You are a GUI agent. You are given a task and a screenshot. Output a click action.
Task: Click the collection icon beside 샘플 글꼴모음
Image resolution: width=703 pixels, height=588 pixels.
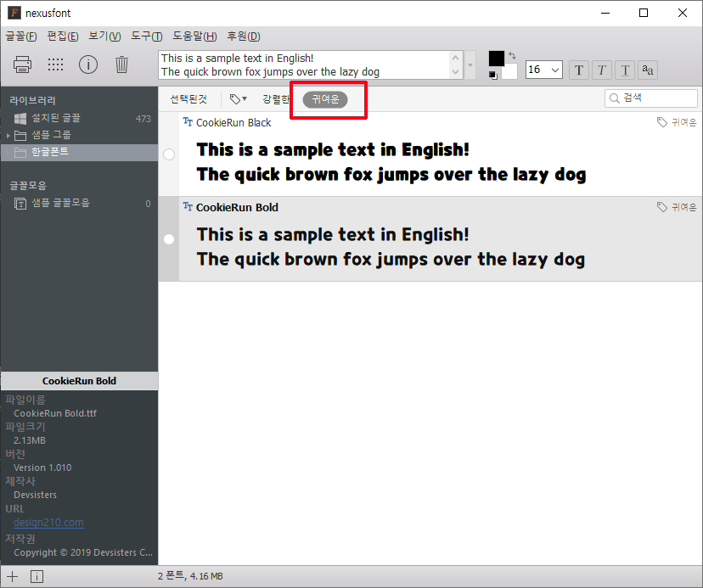[20, 204]
